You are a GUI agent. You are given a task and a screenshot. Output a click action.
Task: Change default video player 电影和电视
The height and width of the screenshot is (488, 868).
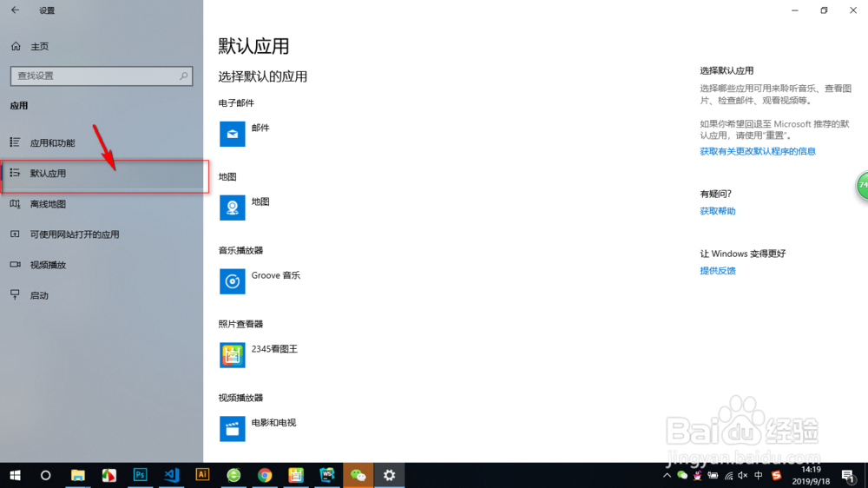click(274, 423)
